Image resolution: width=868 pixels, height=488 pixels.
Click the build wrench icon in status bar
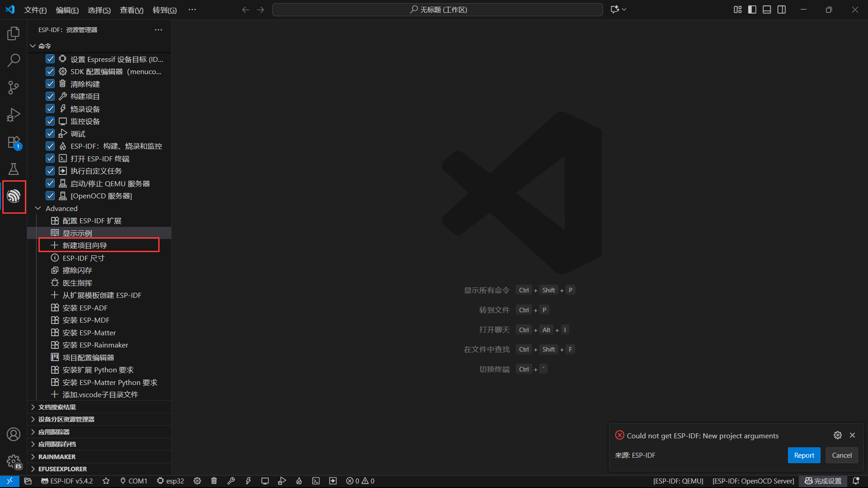231,481
